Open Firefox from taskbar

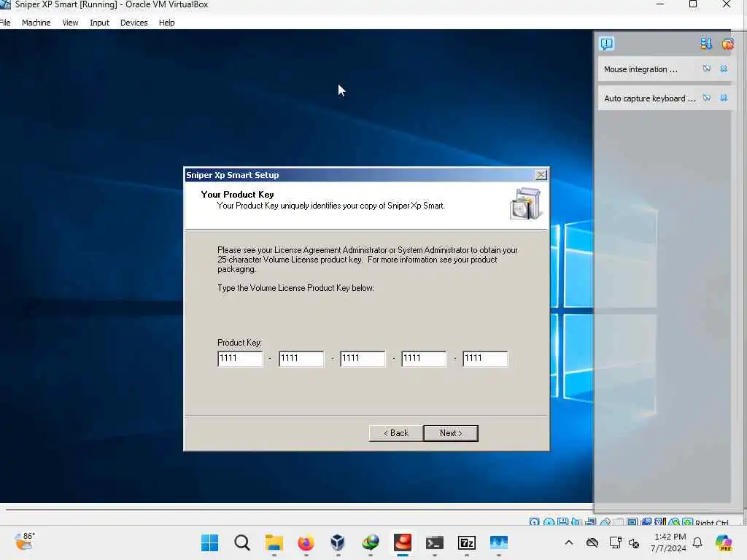pos(306,542)
